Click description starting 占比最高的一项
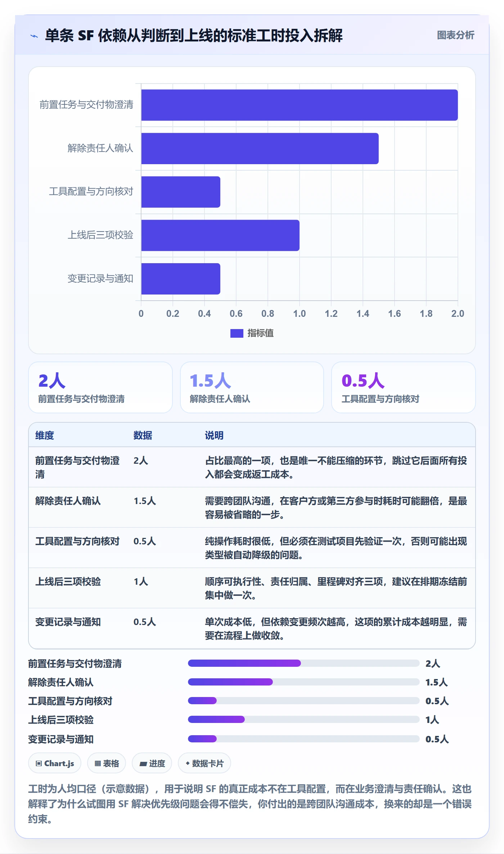Image resolution: width=504 pixels, height=854 pixels. pos(336,467)
